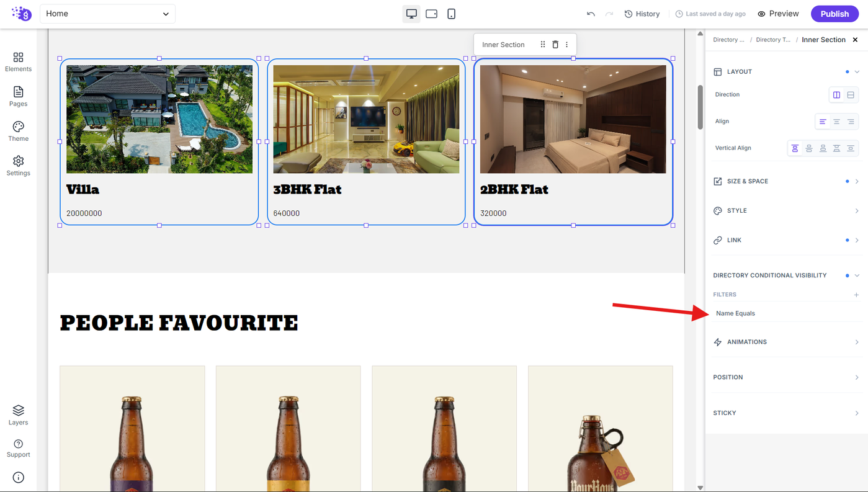
Task: Switch to mobile device view
Action: (451, 14)
